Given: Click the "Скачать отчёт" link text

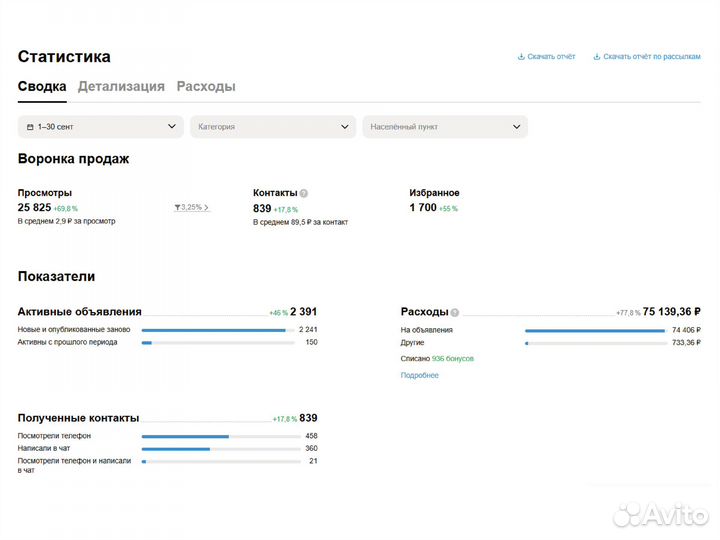Looking at the screenshot, I should tap(551, 57).
